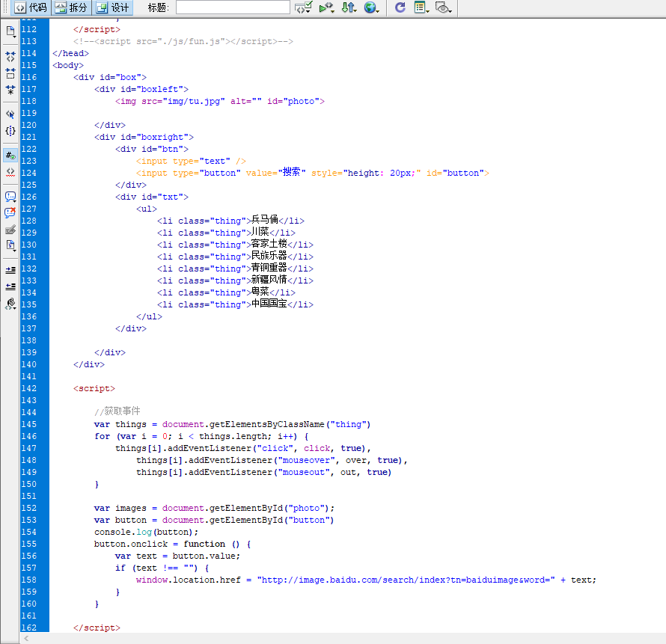This screenshot has width=666, height=644.
Task: Click the 标题 title input field
Action: (233, 7)
